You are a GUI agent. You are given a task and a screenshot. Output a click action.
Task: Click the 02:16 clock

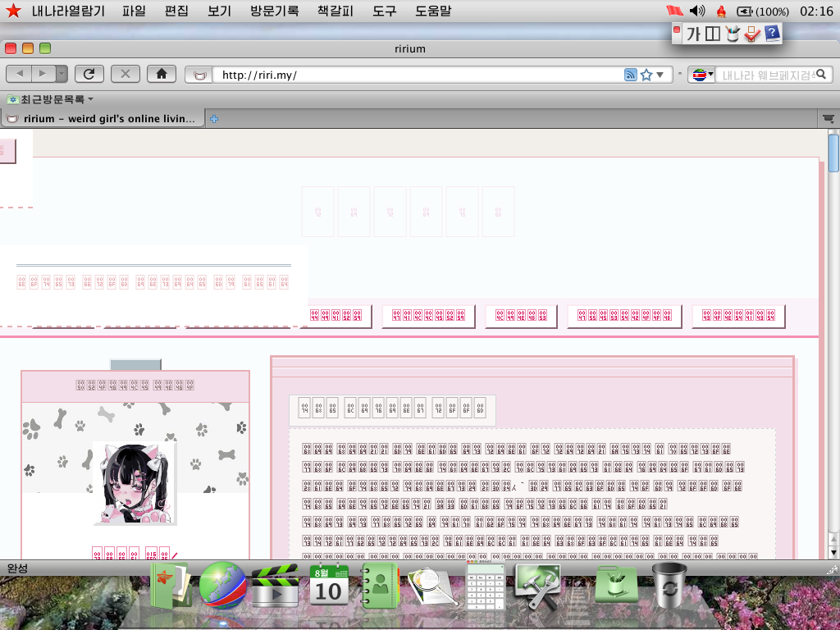click(816, 11)
